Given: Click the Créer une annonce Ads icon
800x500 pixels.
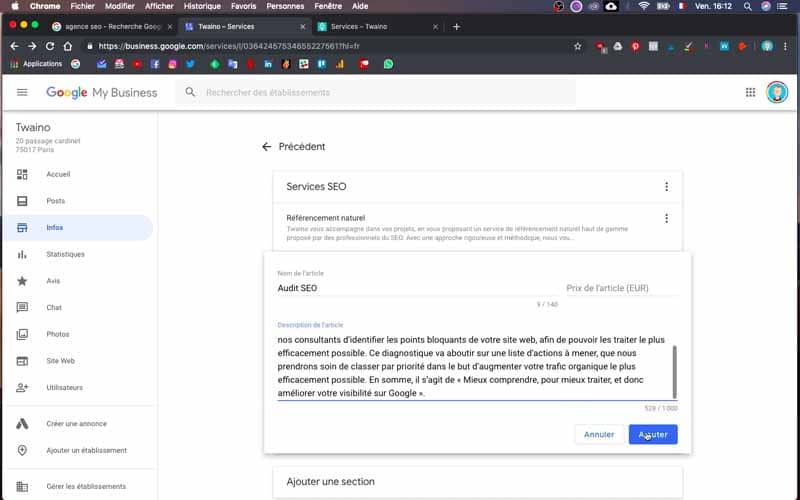Looking at the screenshot, I should point(22,423).
